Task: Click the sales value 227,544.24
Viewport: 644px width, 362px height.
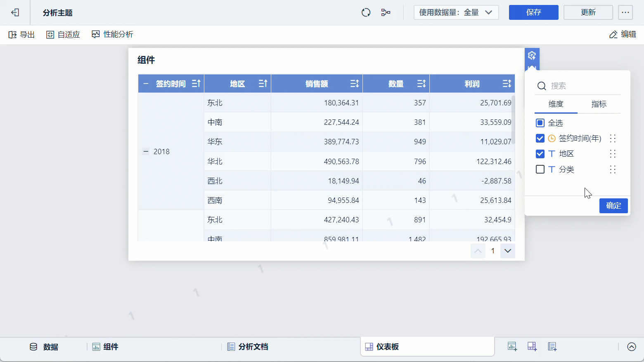Action: point(341,122)
